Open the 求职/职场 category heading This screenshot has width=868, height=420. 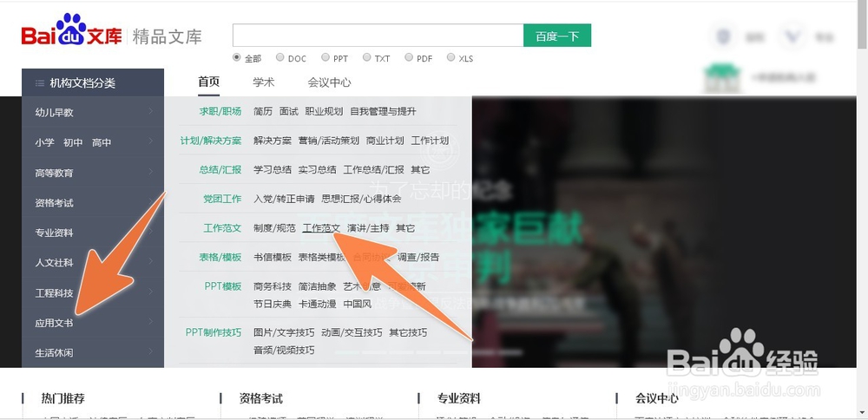tap(220, 111)
